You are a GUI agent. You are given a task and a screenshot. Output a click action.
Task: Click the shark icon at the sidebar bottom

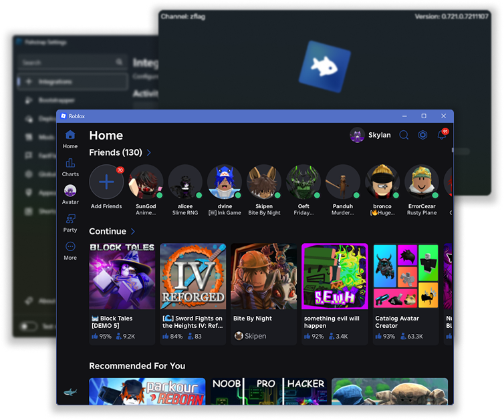coord(70,392)
